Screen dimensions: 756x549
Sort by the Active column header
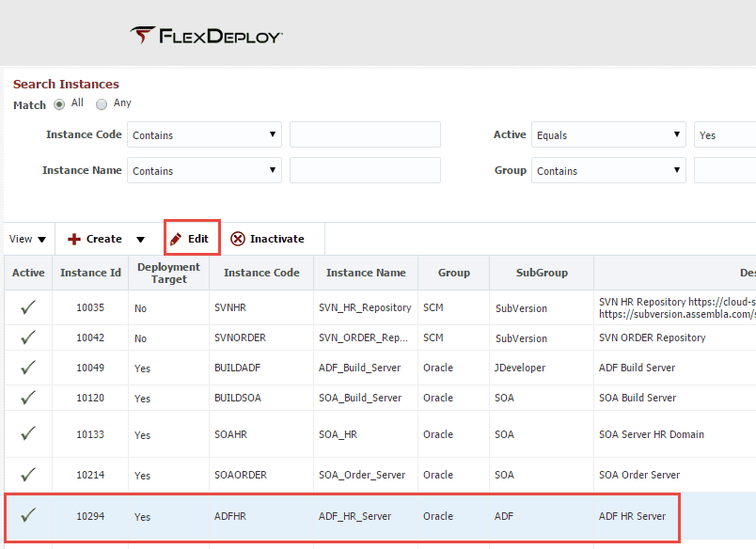pyautogui.click(x=28, y=273)
